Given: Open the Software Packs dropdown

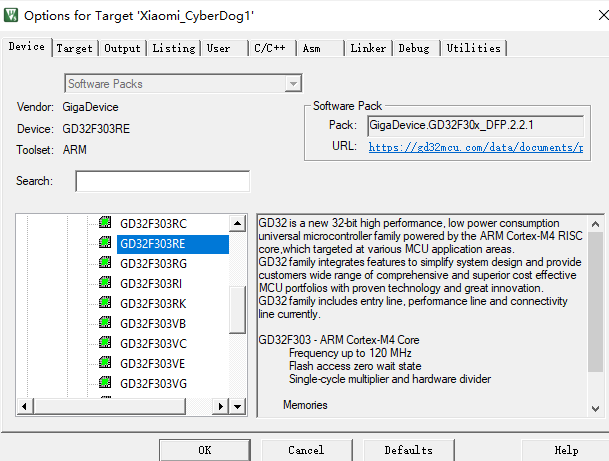Looking at the screenshot, I should tap(293, 84).
